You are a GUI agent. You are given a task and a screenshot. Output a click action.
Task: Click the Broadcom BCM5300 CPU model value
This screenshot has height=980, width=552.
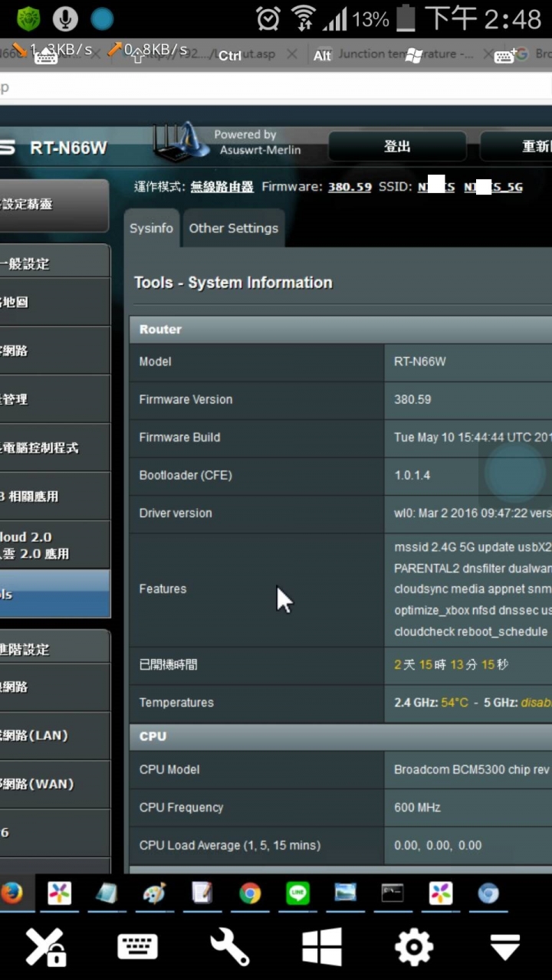coord(472,769)
